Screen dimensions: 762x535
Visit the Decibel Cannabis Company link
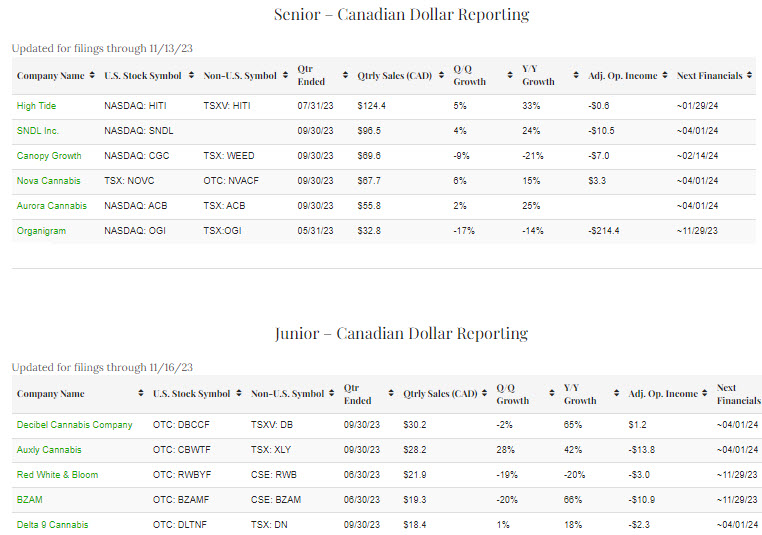point(74,425)
